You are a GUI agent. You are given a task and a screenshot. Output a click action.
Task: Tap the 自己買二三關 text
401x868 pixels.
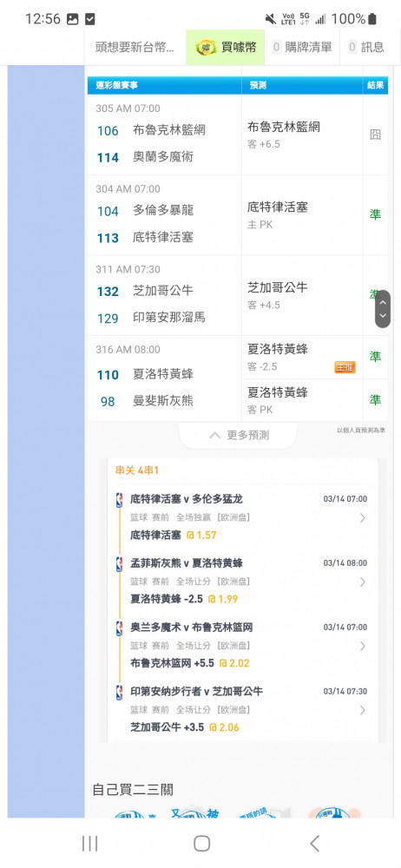[x=133, y=789]
